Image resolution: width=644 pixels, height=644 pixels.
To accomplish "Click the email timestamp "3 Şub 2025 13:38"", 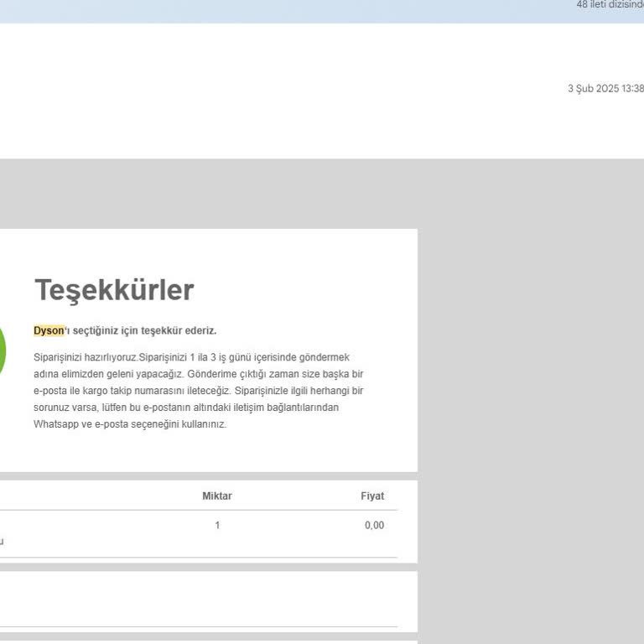I will [605, 89].
